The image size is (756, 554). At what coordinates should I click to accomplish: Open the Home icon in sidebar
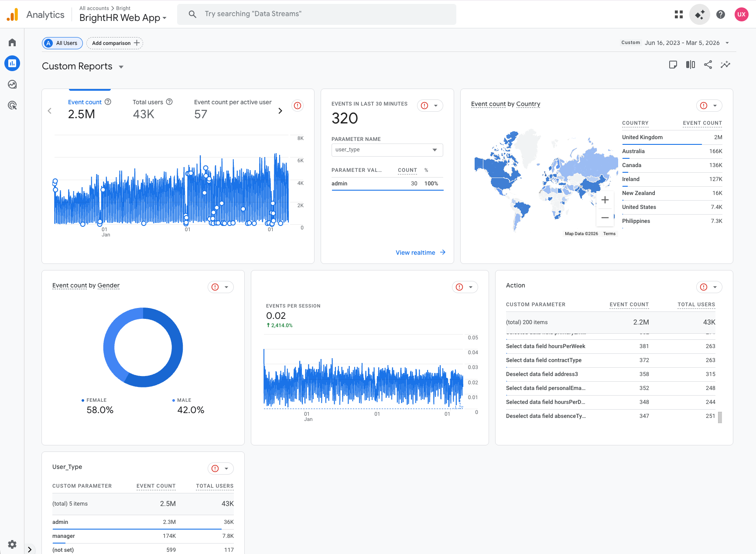pos(12,42)
